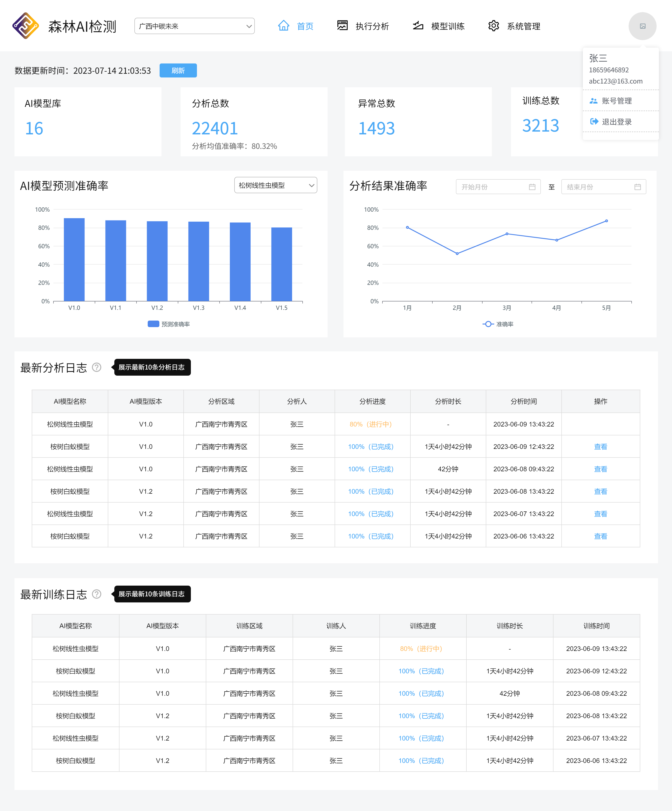
Task: Click the 2月 data point on line chart
Action: 457,254
